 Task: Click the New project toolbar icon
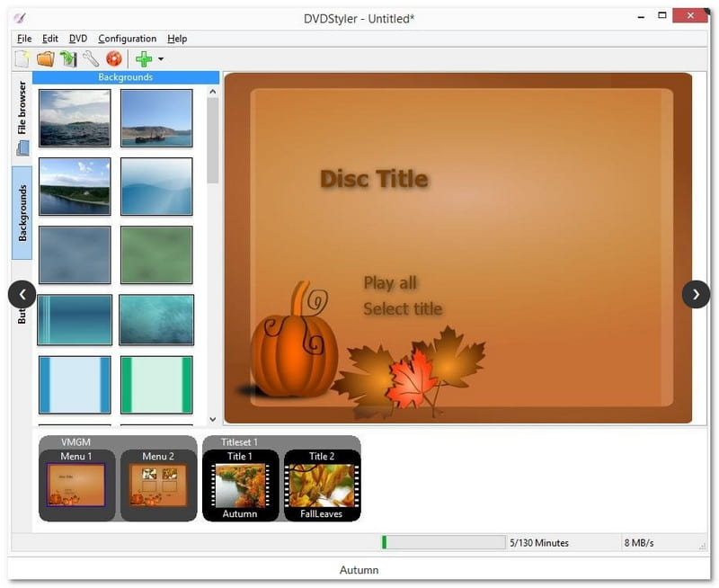(22, 59)
